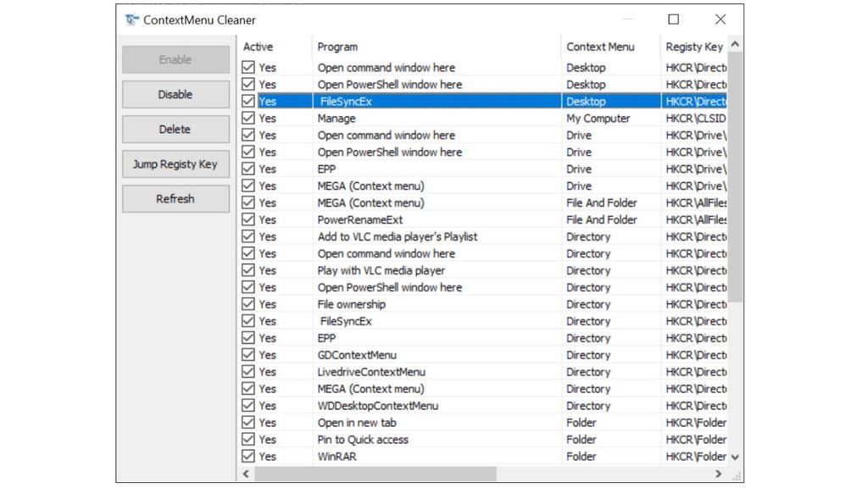The image size is (868, 488).
Task: Select the 'Play with VLC media player' row
Action: click(381, 270)
